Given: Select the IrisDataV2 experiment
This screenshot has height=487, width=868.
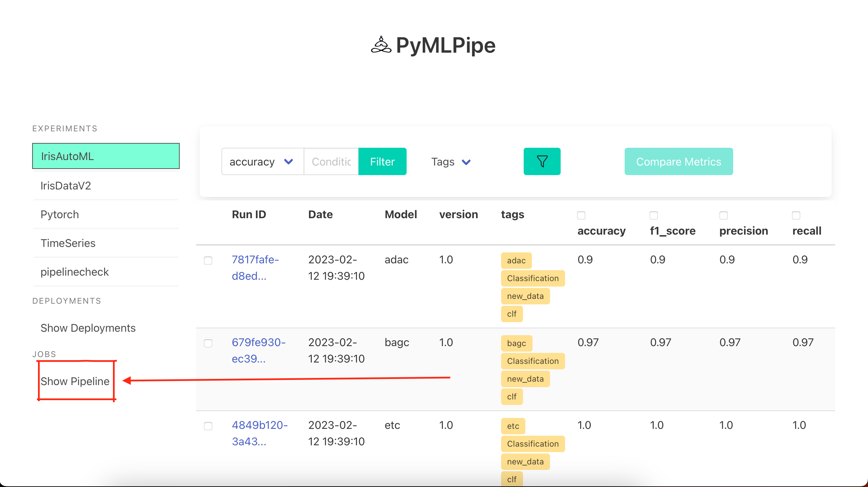Looking at the screenshot, I should coord(66,186).
